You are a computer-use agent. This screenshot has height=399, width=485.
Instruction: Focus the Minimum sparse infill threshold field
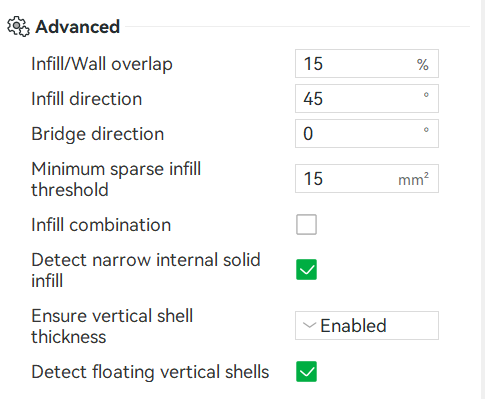367,179
